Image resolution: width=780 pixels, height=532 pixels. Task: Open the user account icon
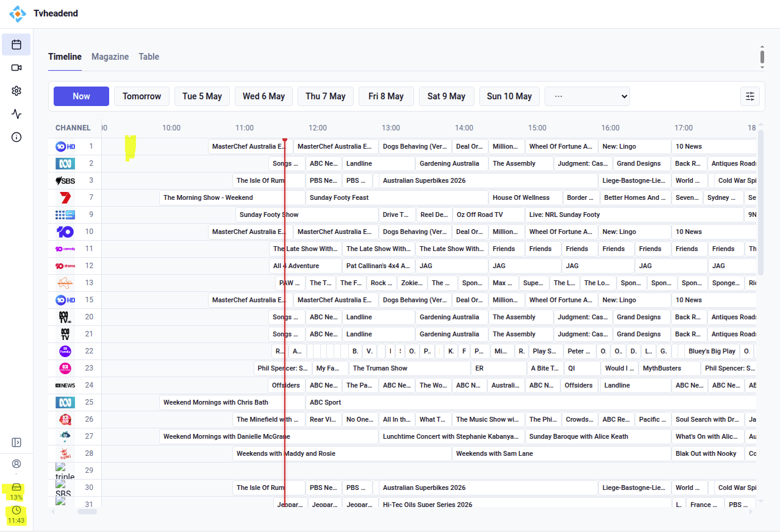coord(16,464)
